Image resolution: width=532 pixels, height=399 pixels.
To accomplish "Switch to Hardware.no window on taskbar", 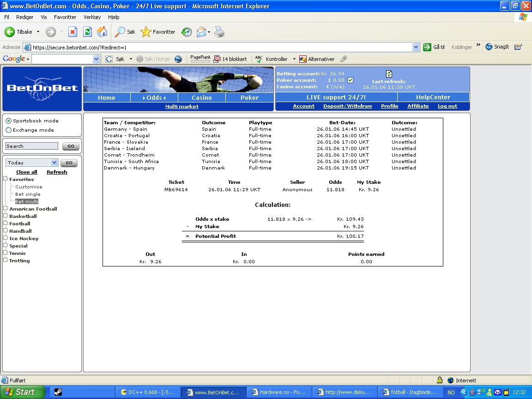I will (x=279, y=392).
